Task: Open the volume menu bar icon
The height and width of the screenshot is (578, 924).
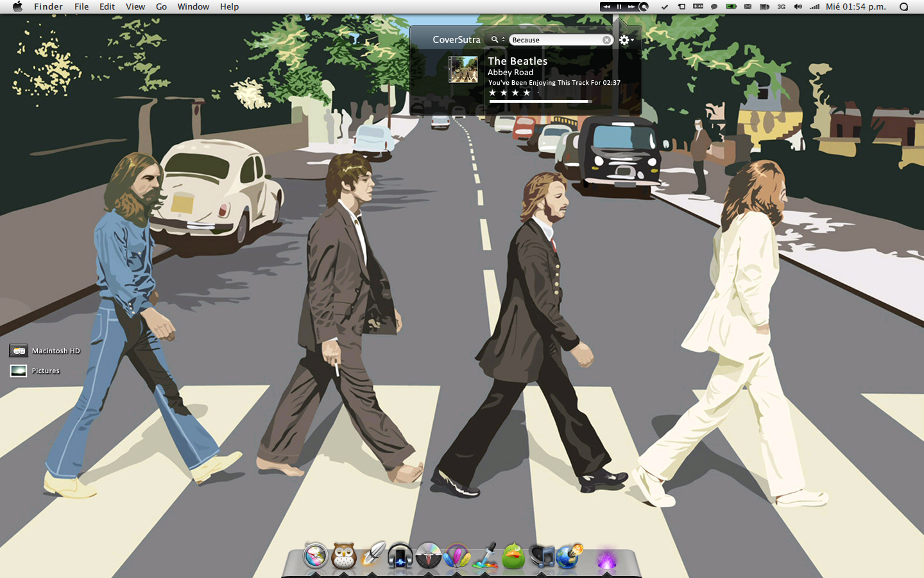Action: [x=798, y=6]
